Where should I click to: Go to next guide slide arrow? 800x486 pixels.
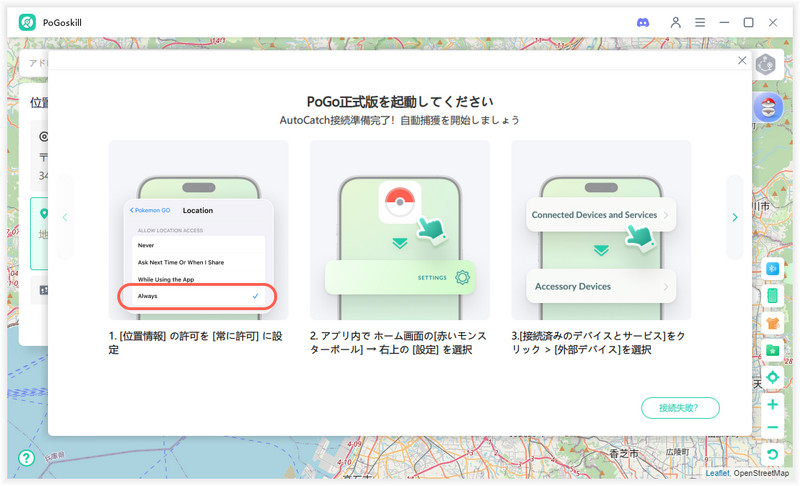click(735, 217)
